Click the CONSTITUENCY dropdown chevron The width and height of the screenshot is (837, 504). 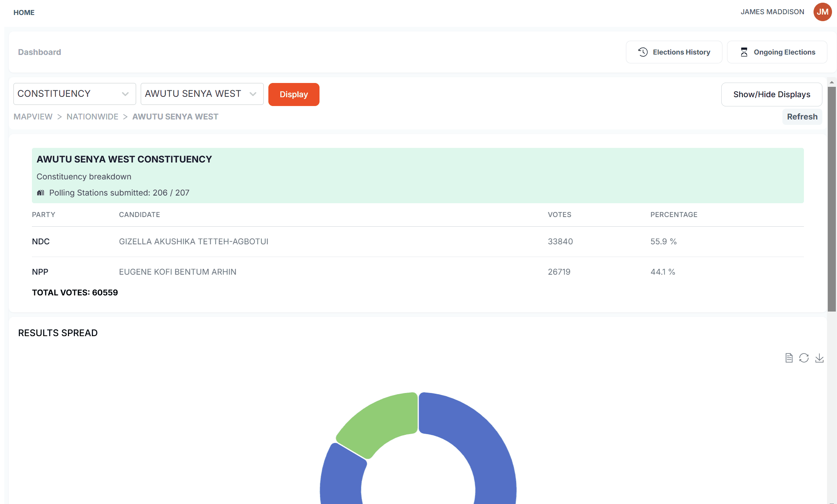click(x=125, y=94)
